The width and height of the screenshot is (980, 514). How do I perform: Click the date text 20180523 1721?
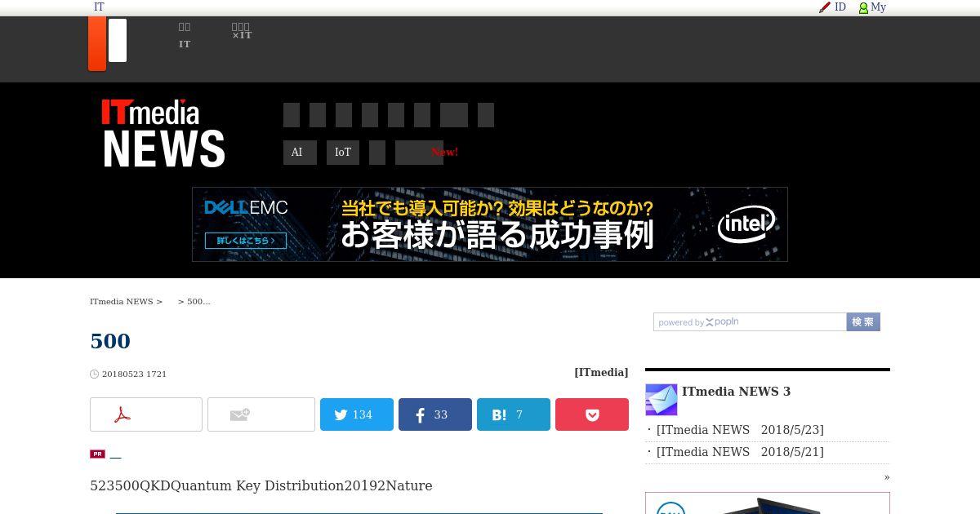click(134, 374)
